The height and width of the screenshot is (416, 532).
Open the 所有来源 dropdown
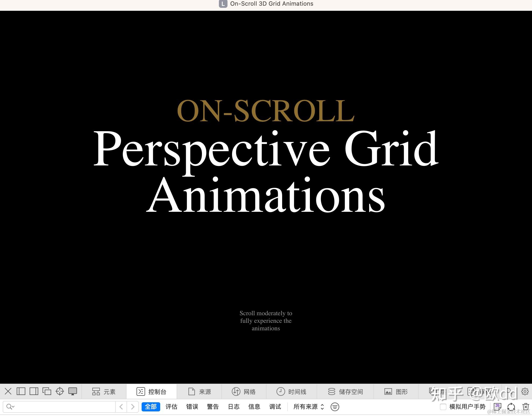pyautogui.click(x=308, y=407)
